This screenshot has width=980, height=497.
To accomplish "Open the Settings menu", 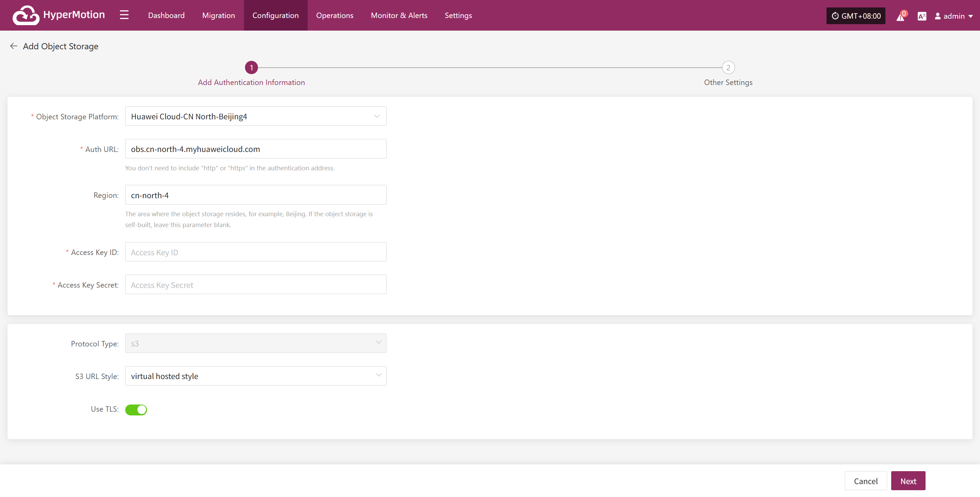I will [x=458, y=15].
